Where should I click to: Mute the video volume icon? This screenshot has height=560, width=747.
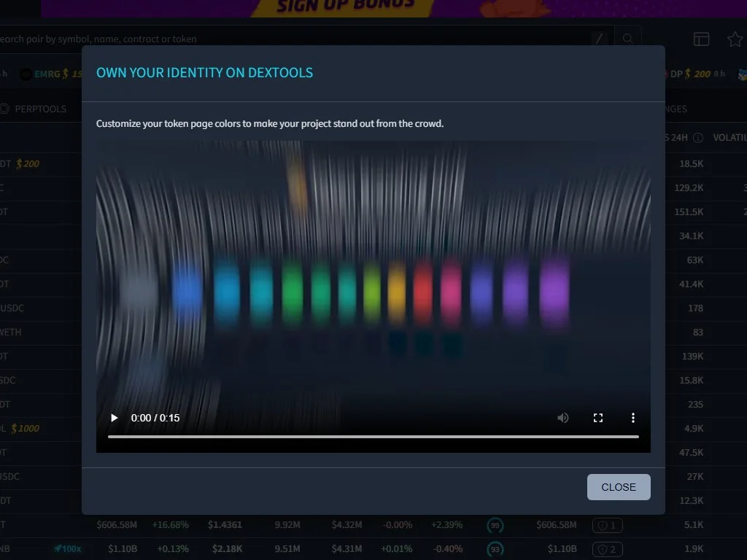[x=562, y=418]
